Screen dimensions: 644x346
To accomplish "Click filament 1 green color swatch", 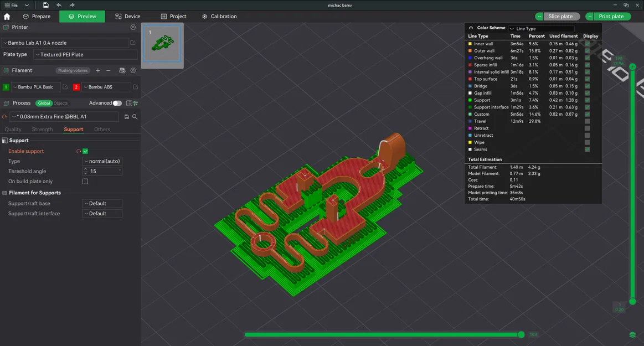I will coord(6,87).
